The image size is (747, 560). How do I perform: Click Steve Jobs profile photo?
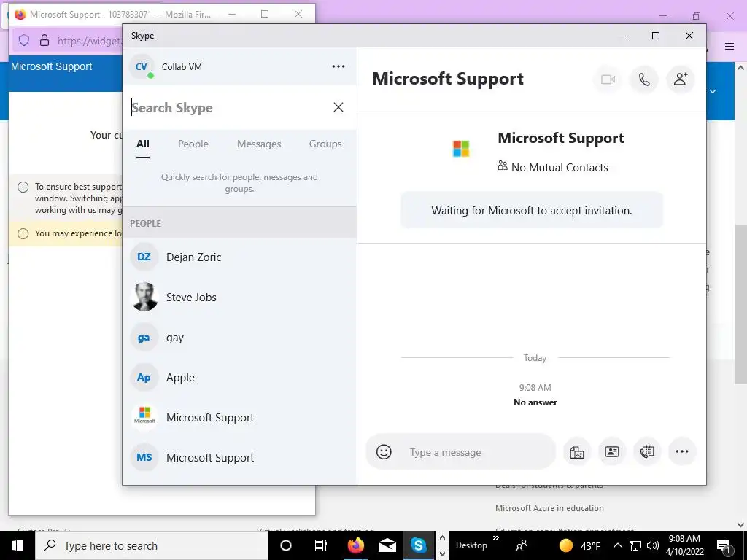(144, 297)
